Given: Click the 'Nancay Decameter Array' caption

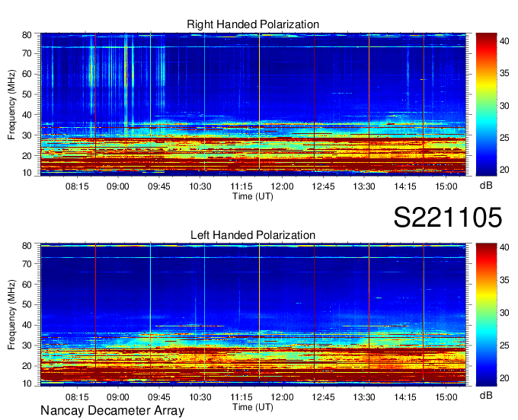Looking at the screenshot, I should (112, 411).
